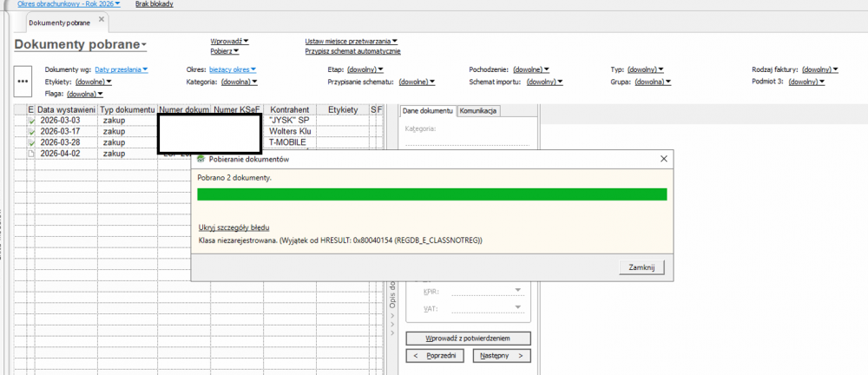The image size is (868, 375).
Task: Click the Ukryj szczegóły błędu link
Action: pos(234,228)
